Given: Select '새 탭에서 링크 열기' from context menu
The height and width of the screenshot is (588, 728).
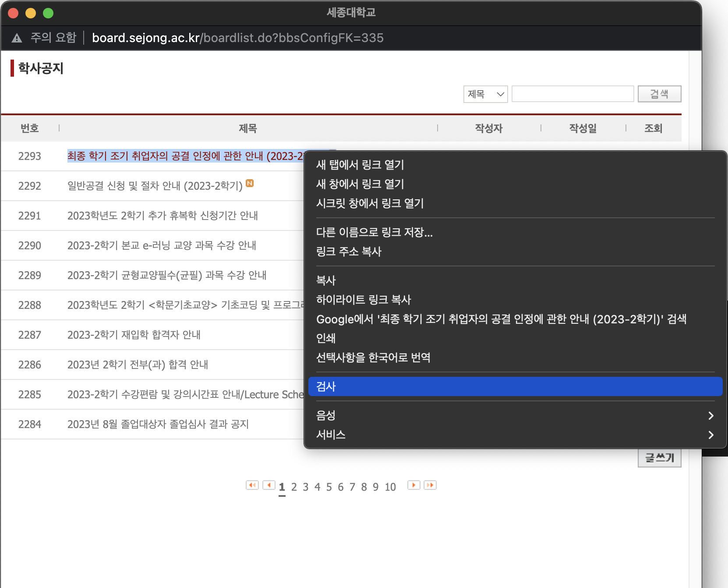Looking at the screenshot, I should [360, 165].
